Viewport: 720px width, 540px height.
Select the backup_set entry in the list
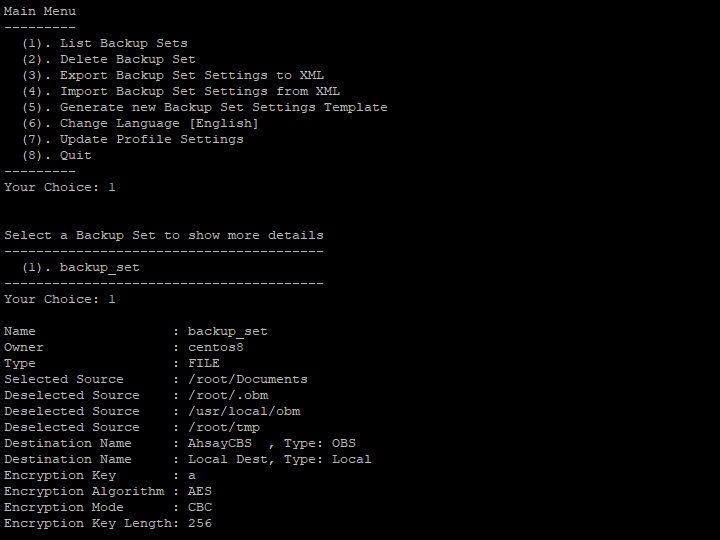tap(99, 267)
